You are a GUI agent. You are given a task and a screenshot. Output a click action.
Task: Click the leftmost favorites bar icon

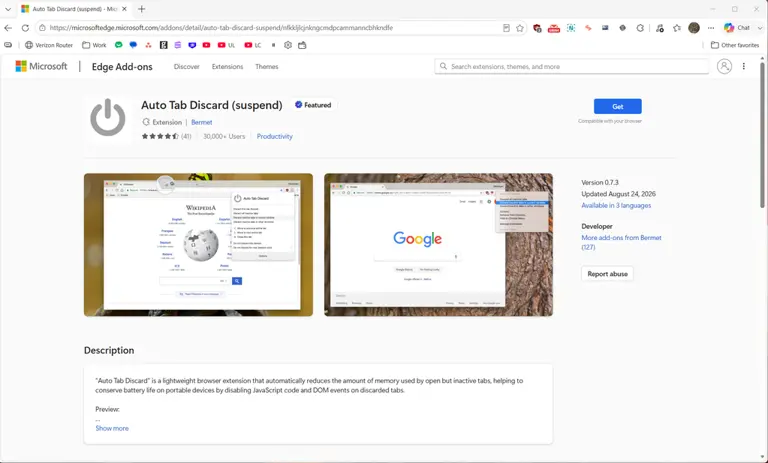pyautogui.click(x=8, y=45)
